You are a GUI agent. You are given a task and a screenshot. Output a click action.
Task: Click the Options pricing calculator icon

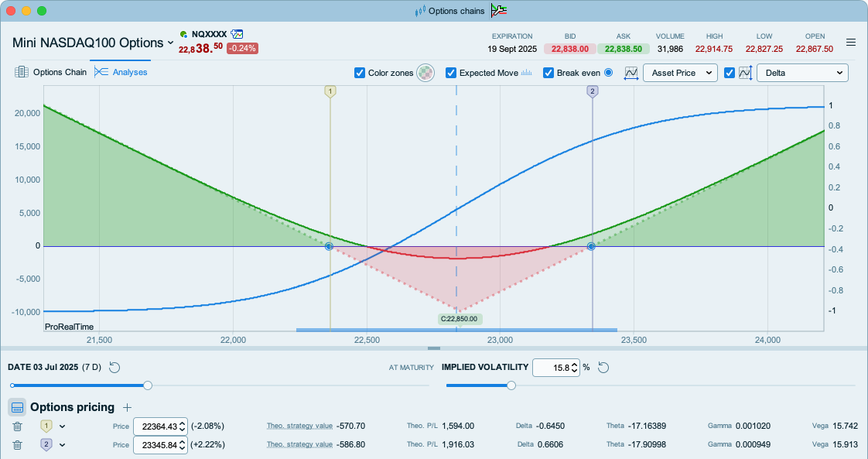pos(17,407)
